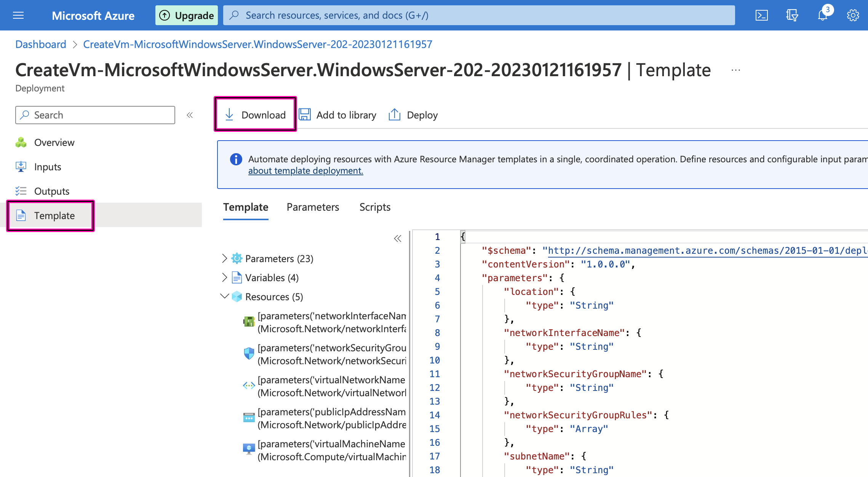Click Add to library
Image resolution: width=868 pixels, height=477 pixels.
coord(337,115)
